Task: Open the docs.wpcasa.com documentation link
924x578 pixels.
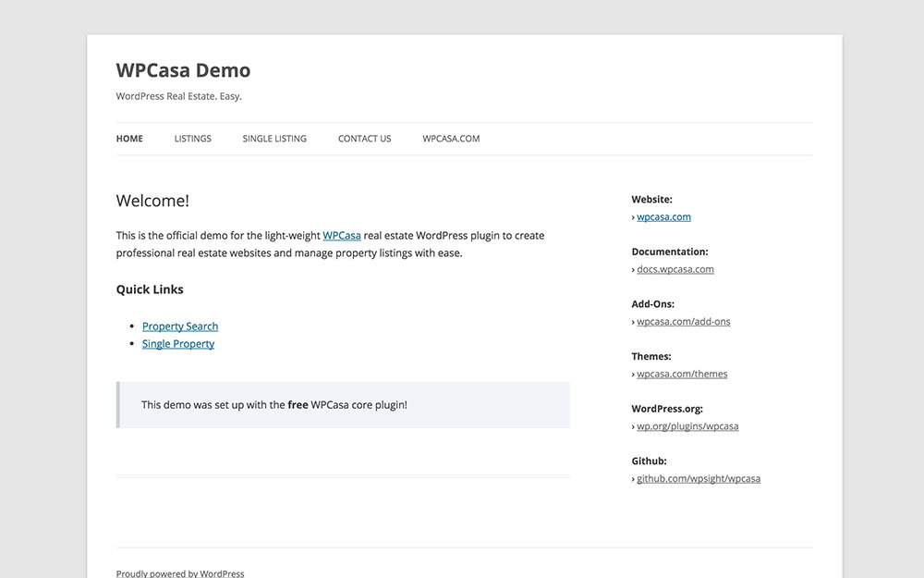Action: coord(675,269)
